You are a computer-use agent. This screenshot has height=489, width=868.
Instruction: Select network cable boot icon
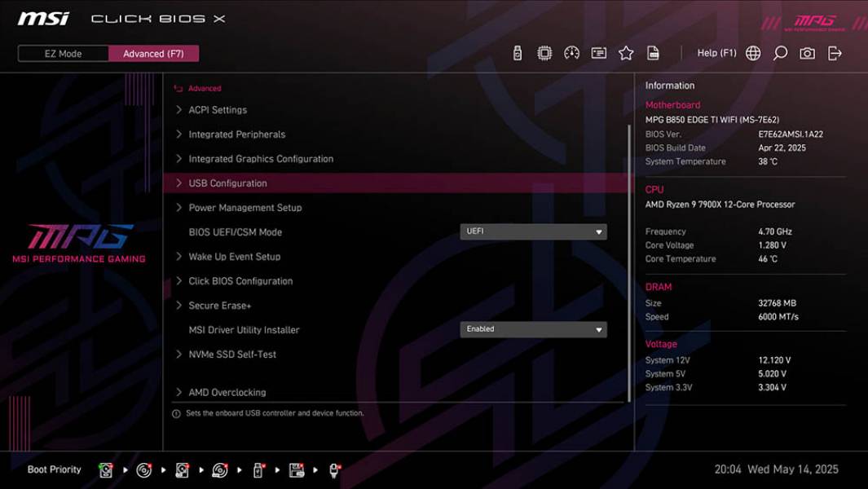click(x=334, y=470)
